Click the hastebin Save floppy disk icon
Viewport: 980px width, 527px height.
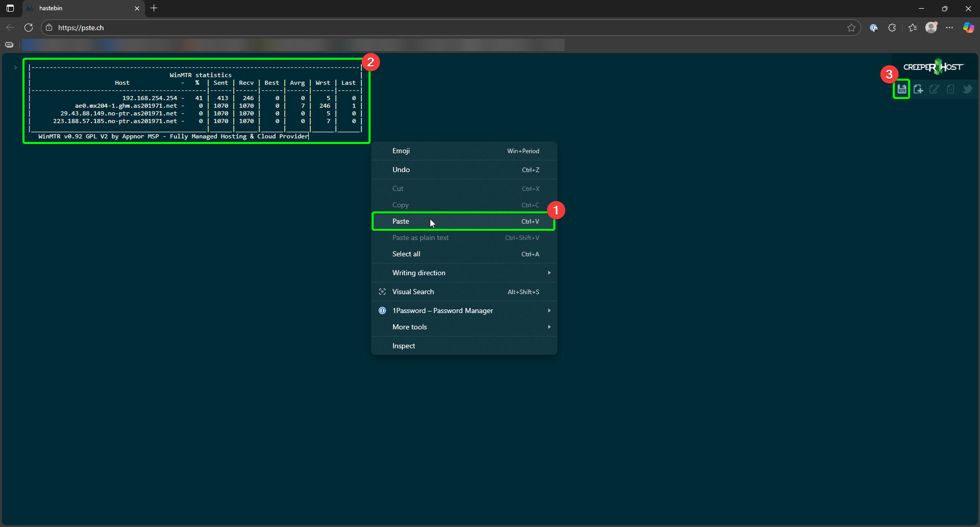point(902,89)
